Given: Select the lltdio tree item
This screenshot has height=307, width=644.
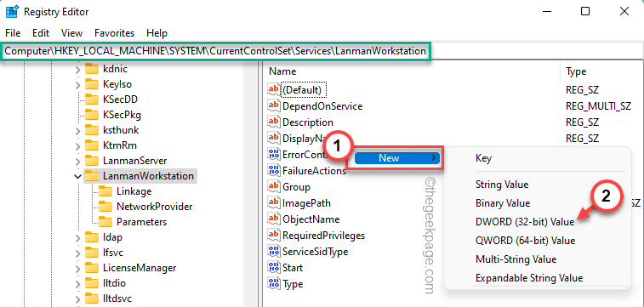Looking at the screenshot, I should (115, 283).
